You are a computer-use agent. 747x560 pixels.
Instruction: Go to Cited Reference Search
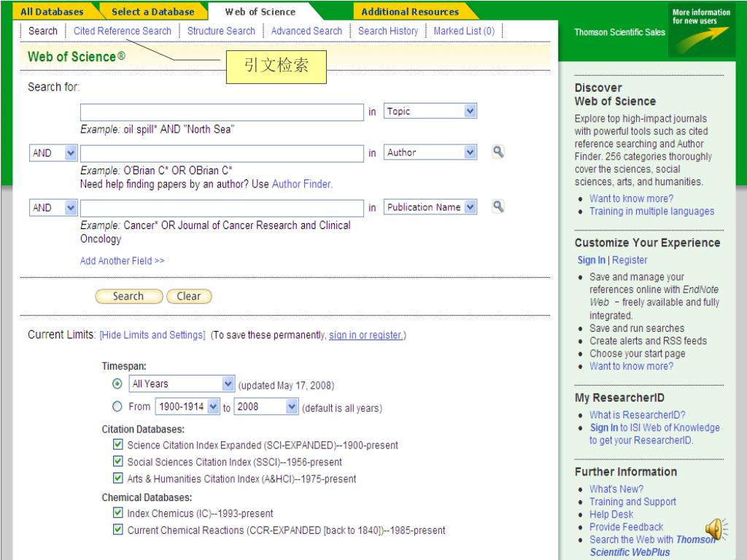(x=122, y=31)
